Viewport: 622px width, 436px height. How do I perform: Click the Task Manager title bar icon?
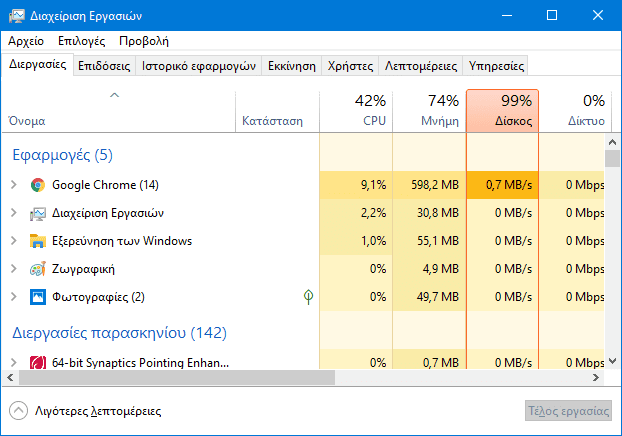(x=17, y=16)
